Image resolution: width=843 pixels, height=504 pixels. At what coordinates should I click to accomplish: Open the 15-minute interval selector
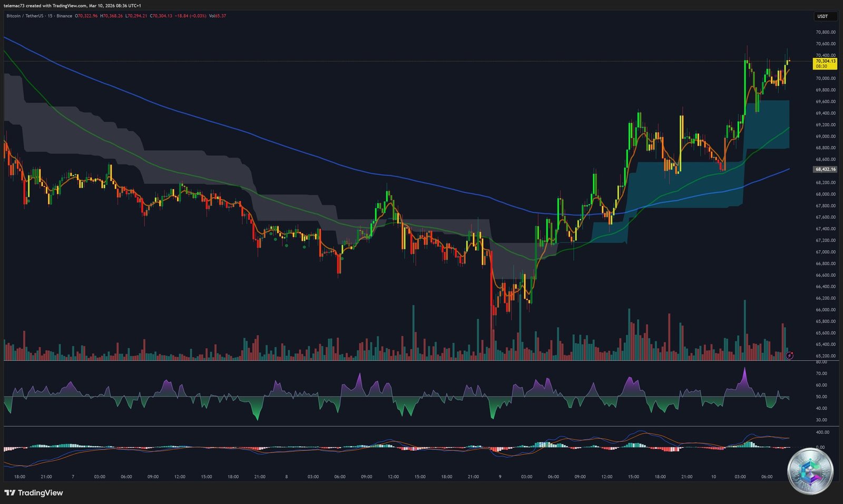tap(50, 16)
